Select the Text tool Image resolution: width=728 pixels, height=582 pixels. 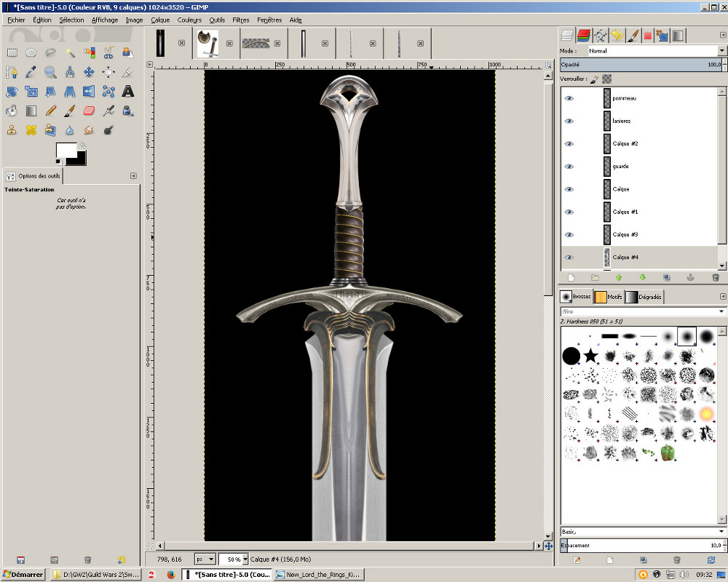pyautogui.click(x=127, y=92)
